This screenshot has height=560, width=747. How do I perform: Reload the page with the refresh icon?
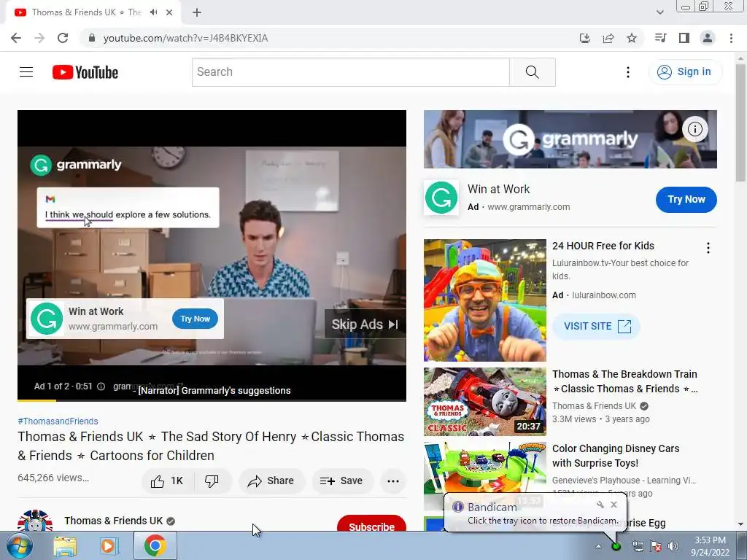(63, 38)
